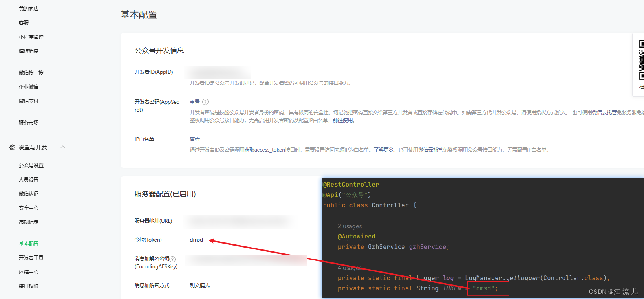Go to 运维中心
Image resolution: width=644 pixels, height=299 pixels.
pos(29,272)
